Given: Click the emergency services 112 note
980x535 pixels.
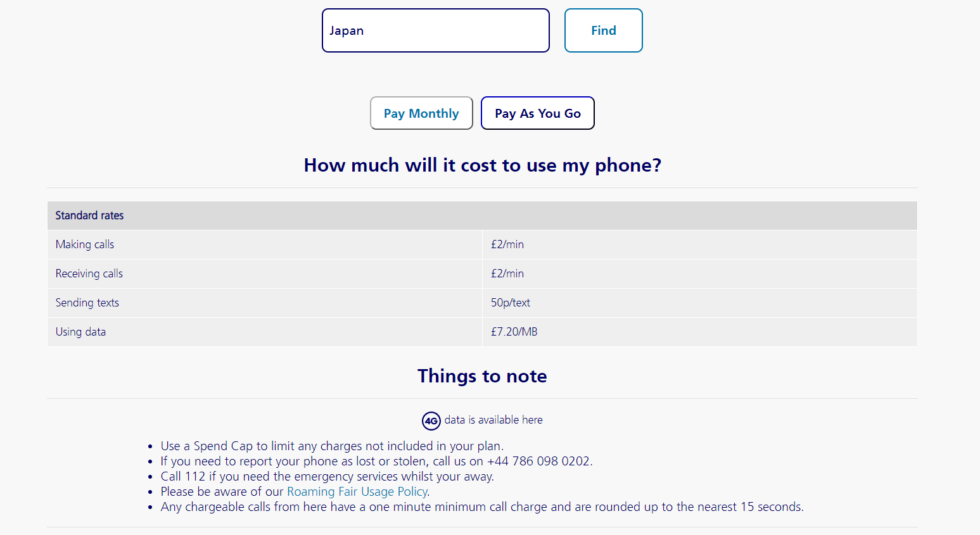Looking at the screenshot, I should click(328, 476).
